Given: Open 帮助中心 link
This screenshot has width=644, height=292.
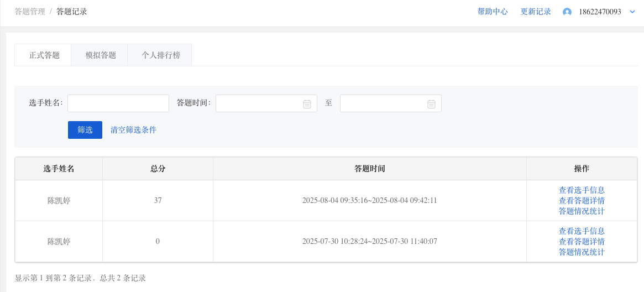Looking at the screenshot, I should point(493,12).
